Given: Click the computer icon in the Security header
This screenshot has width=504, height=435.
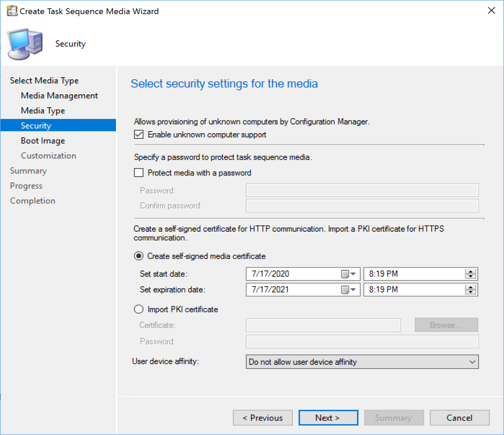Looking at the screenshot, I should click(24, 42).
